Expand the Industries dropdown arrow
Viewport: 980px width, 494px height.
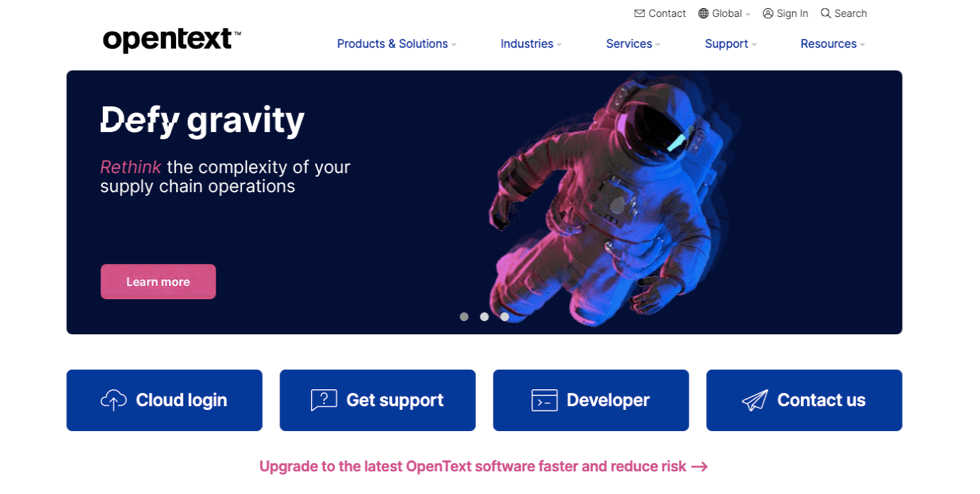click(559, 45)
